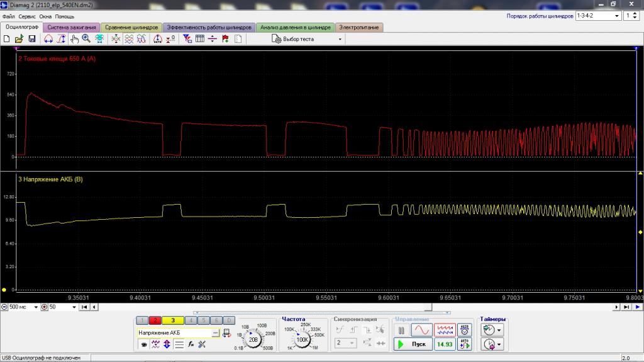The image size is (644, 362).
Task: Click the eye visibility icon for channel
Action: pos(144,344)
